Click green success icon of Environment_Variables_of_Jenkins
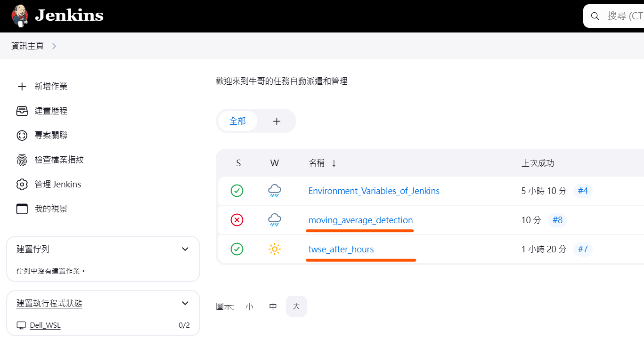 (x=237, y=191)
